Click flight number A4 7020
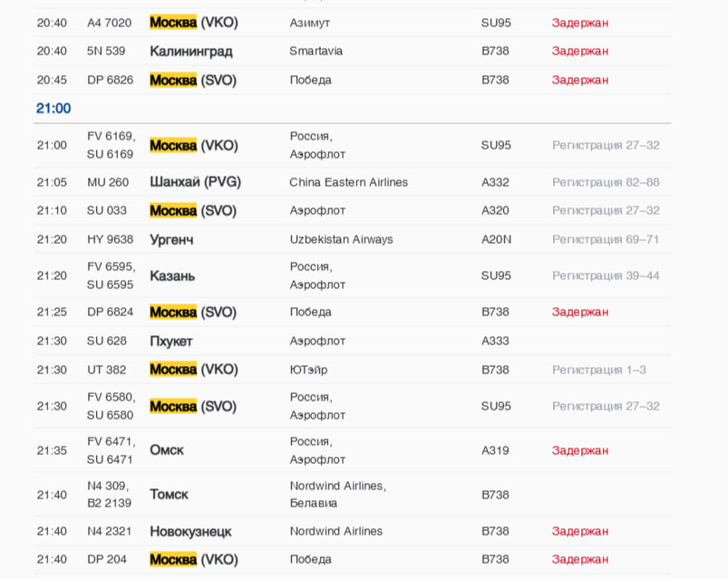The height and width of the screenshot is (579, 728). coord(109,23)
